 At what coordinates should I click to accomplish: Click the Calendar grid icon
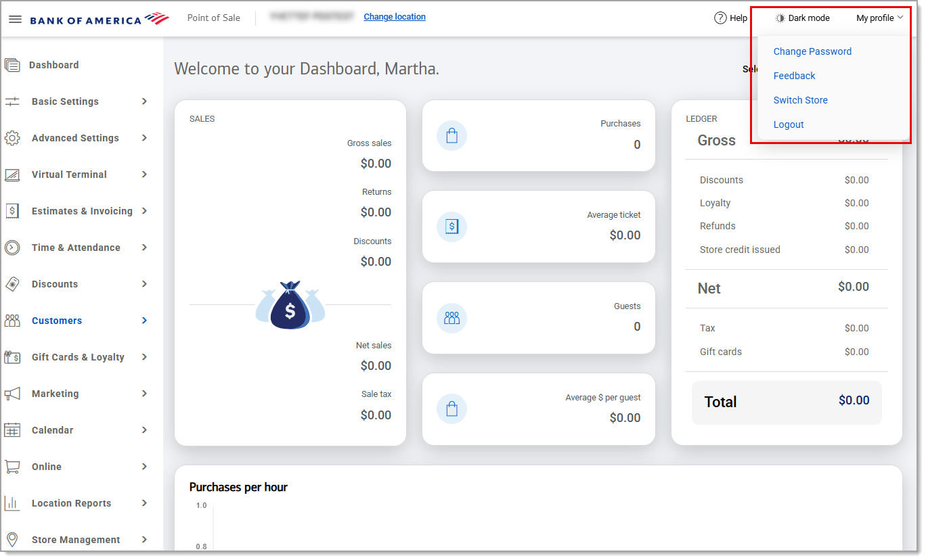[x=12, y=430]
